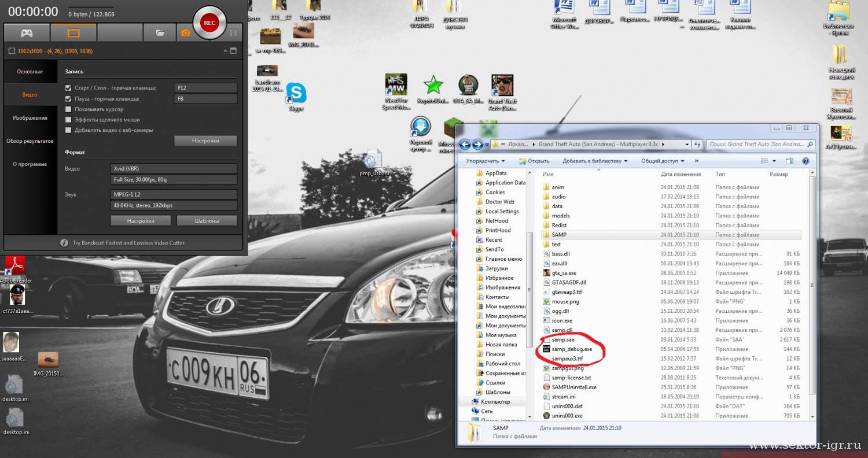Take a screenshot with the camera icon
The image size is (868, 458).
click(x=186, y=33)
